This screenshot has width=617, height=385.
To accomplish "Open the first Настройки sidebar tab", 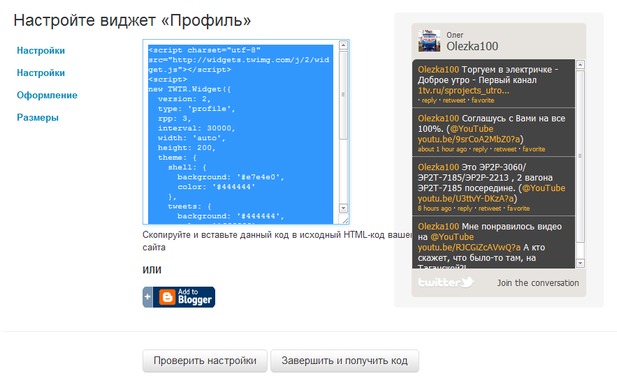I will point(41,51).
